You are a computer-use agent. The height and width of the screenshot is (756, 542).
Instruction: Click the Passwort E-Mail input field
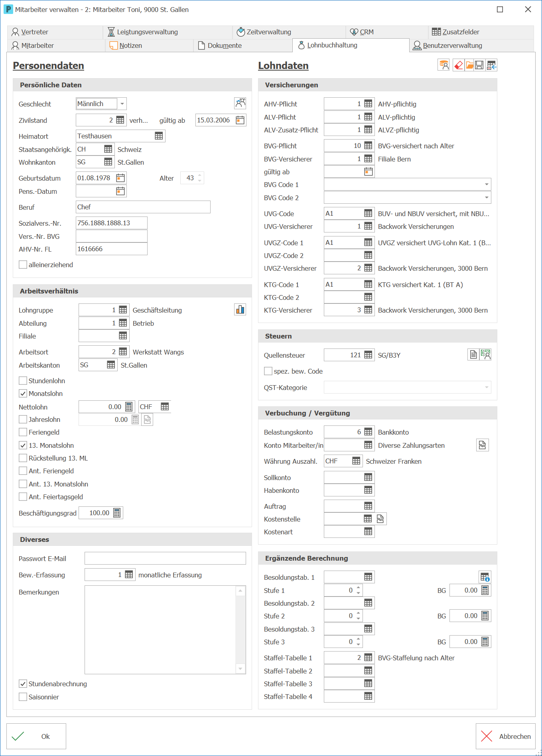165,558
